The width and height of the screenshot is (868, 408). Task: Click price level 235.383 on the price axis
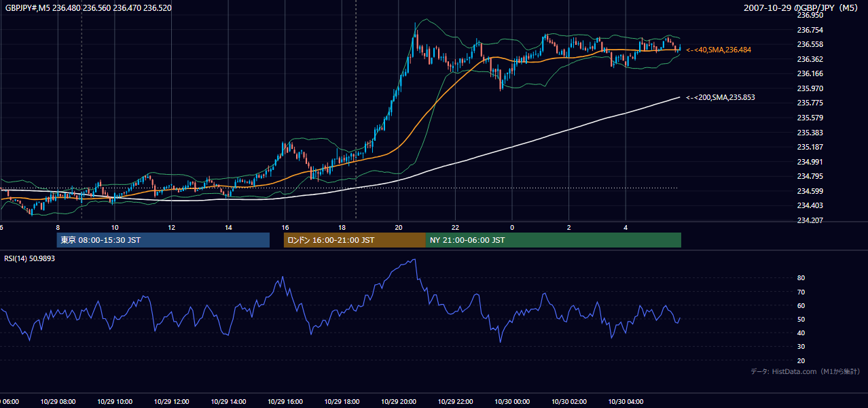(x=810, y=133)
